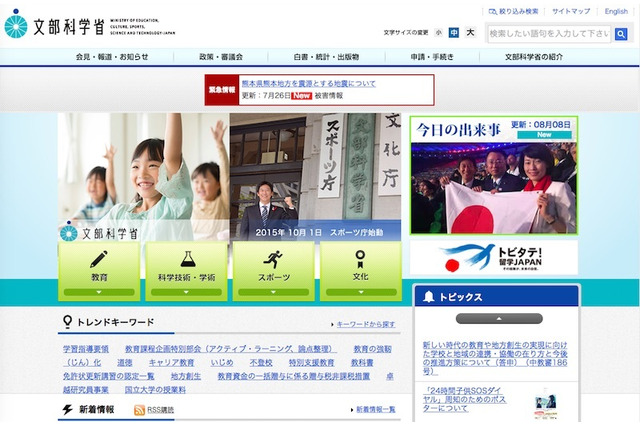640x426 pixels.
Task: Open the 新着情報一覧 link
Action: coord(376,409)
